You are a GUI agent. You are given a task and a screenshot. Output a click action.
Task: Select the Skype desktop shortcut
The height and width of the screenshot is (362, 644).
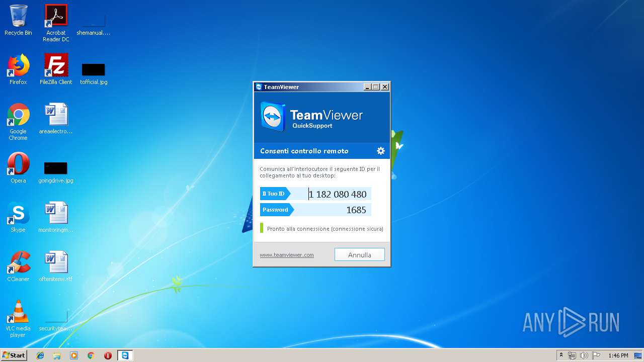(x=18, y=217)
